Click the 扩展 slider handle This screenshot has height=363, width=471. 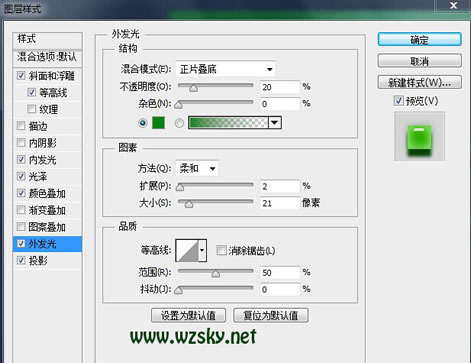point(180,187)
